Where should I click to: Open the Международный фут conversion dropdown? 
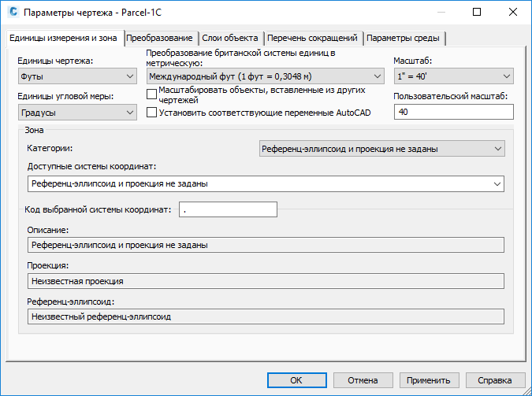266,76
